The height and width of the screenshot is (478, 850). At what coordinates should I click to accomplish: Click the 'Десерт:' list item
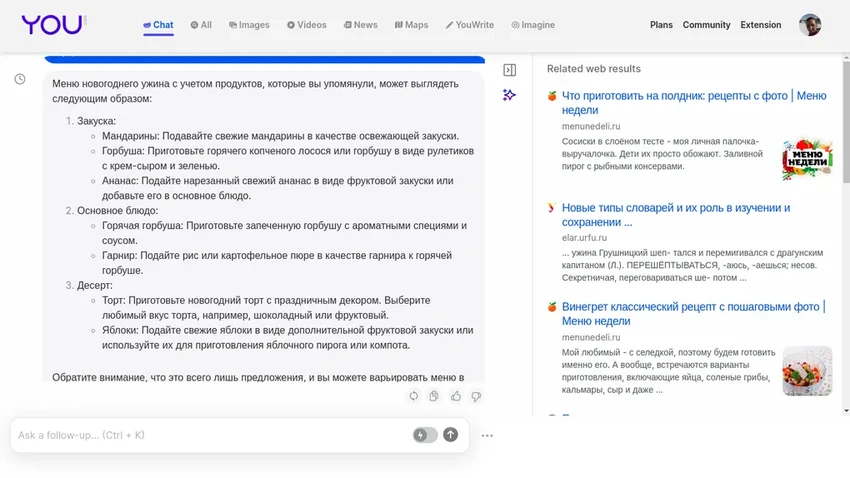point(95,285)
